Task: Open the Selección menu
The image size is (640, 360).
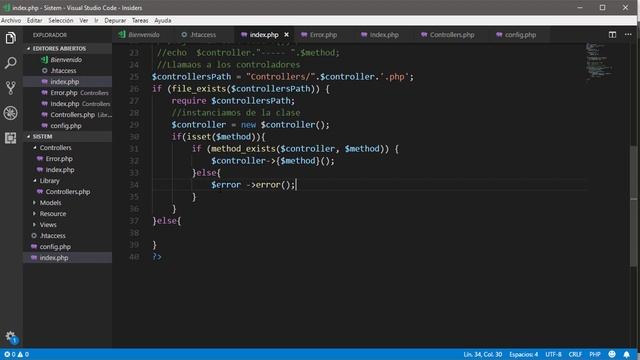Action: click(61, 20)
